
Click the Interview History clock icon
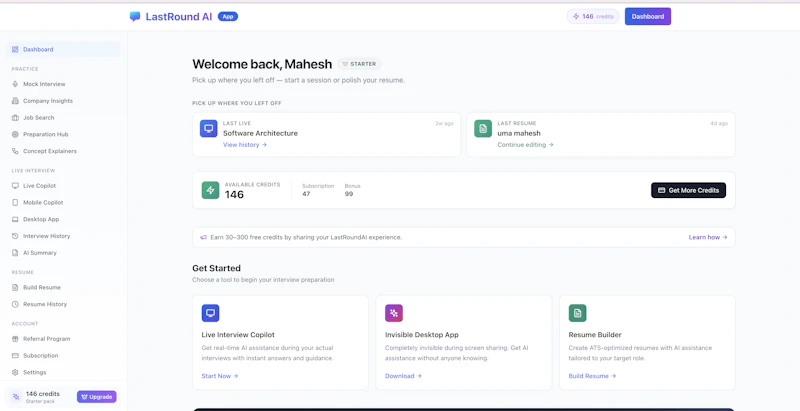click(15, 236)
